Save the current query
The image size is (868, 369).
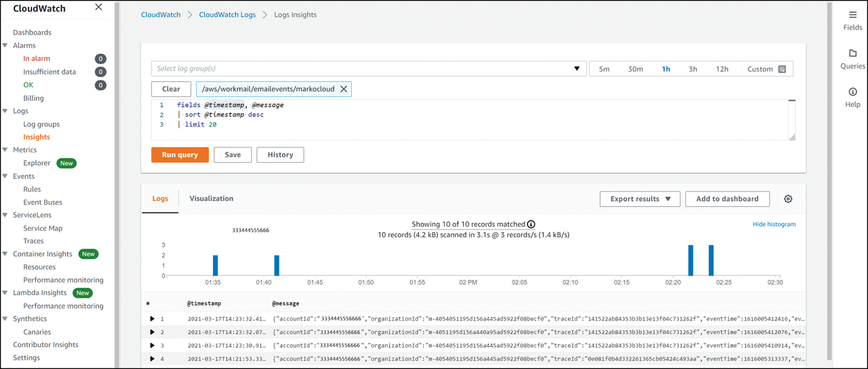233,155
